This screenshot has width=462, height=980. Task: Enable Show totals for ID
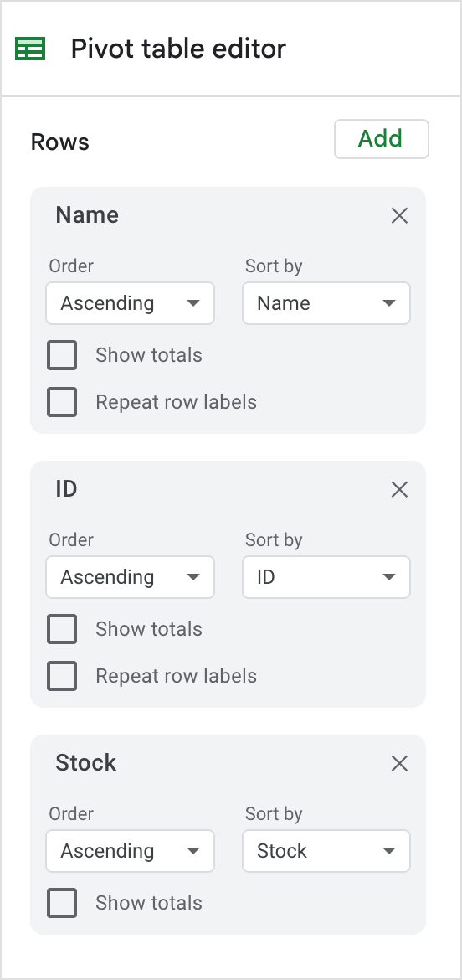(63, 629)
